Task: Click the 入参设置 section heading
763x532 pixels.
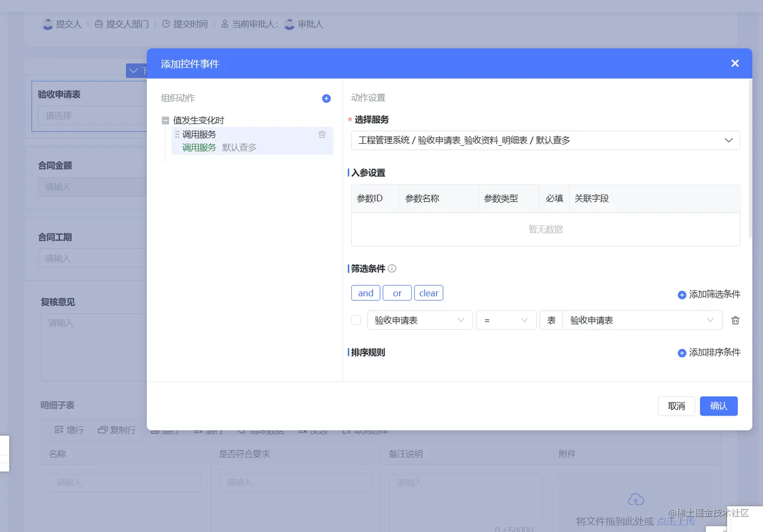Action: 368,173
